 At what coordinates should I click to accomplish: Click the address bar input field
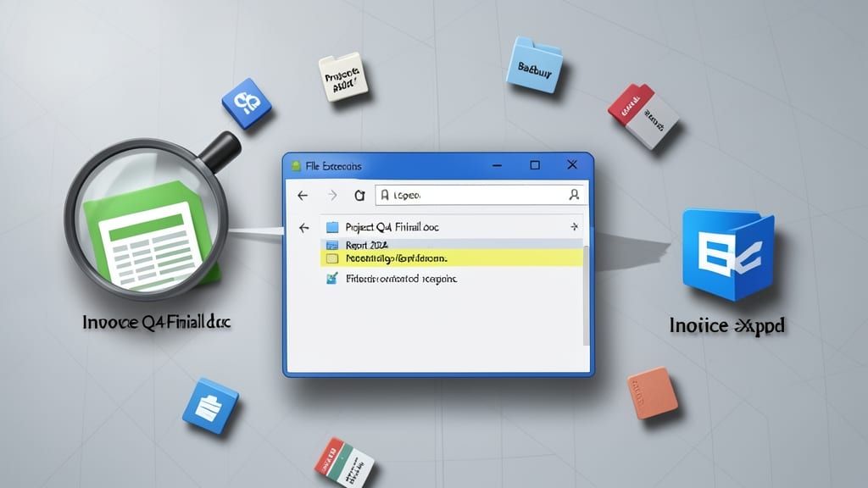(480, 195)
